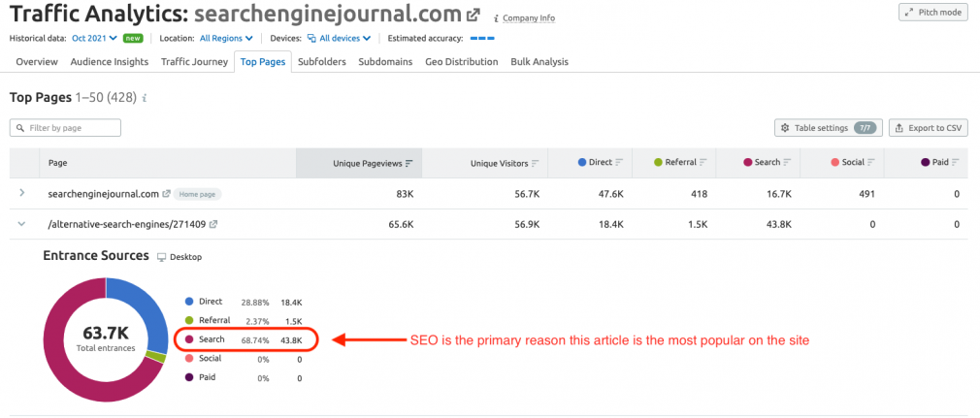Viewport: 980px width, 418px height.
Task: Open Table settings
Action: pos(828,127)
